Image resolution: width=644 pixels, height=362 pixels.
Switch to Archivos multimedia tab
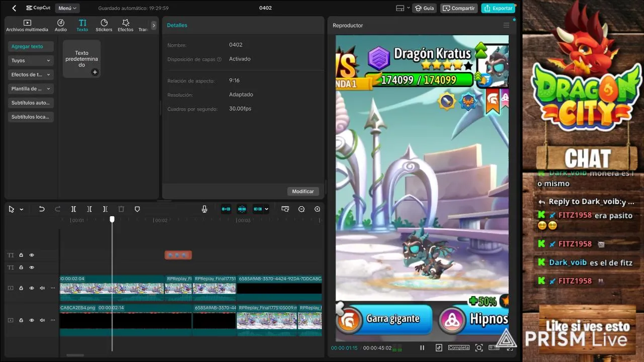tap(27, 26)
